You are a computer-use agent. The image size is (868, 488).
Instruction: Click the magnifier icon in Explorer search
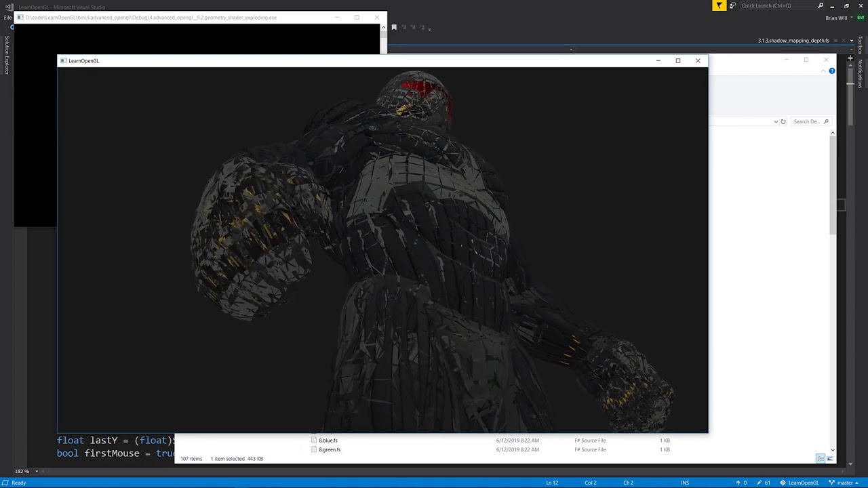point(826,122)
